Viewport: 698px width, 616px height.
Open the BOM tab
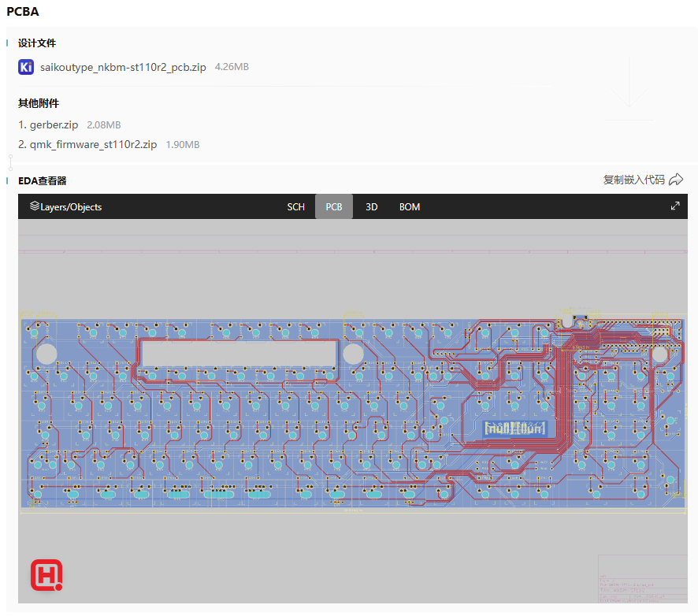(x=410, y=207)
